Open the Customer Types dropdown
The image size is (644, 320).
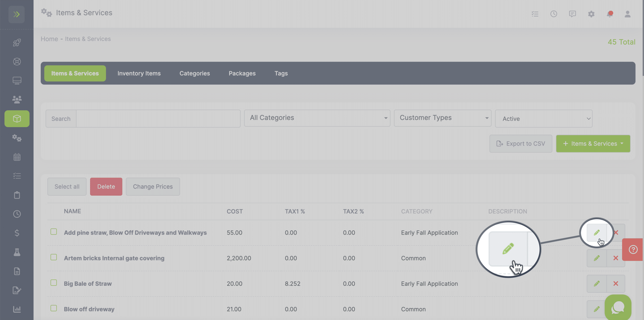(442, 118)
